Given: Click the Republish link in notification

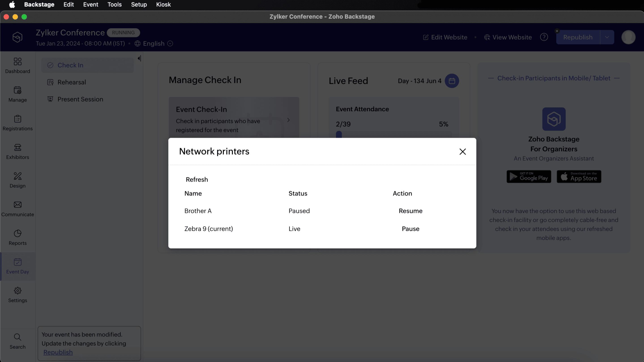Looking at the screenshot, I should click(x=58, y=352).
